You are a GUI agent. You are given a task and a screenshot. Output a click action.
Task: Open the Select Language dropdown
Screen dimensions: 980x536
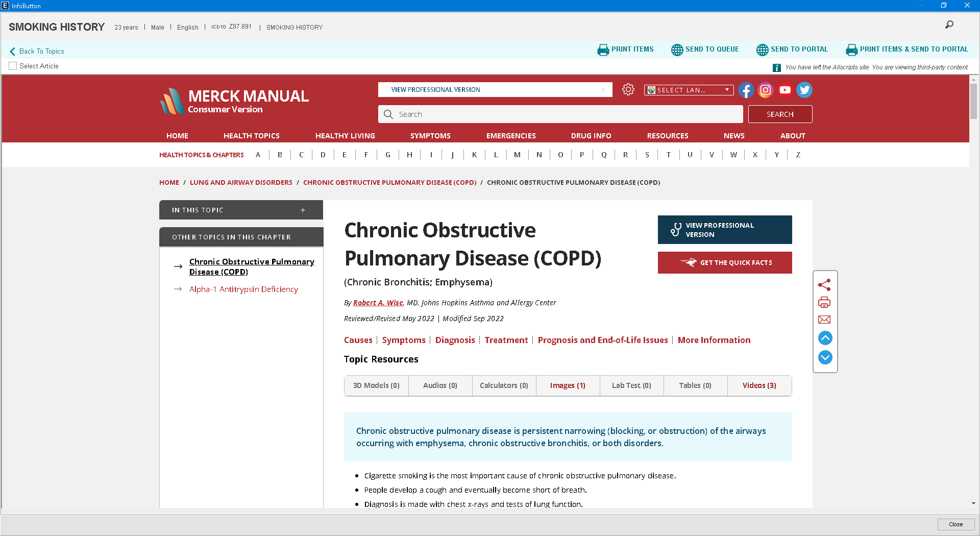(689, 90)
